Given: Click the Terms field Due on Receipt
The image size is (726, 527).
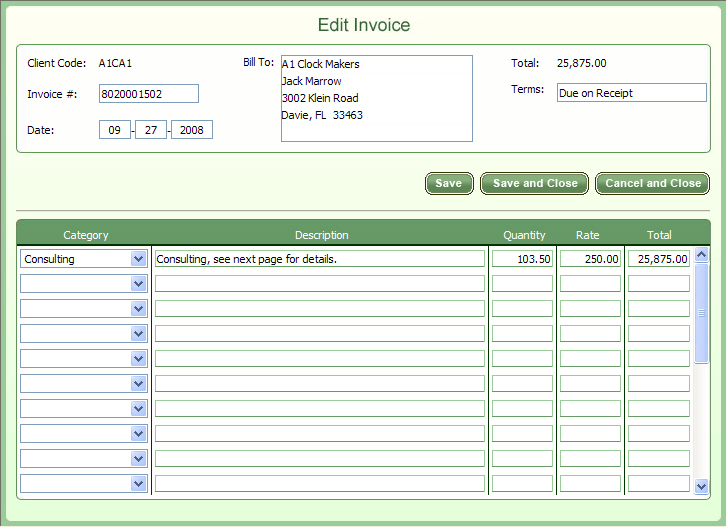Looking at the screenshot, I should pyautogui.click(x=632, y=93).
